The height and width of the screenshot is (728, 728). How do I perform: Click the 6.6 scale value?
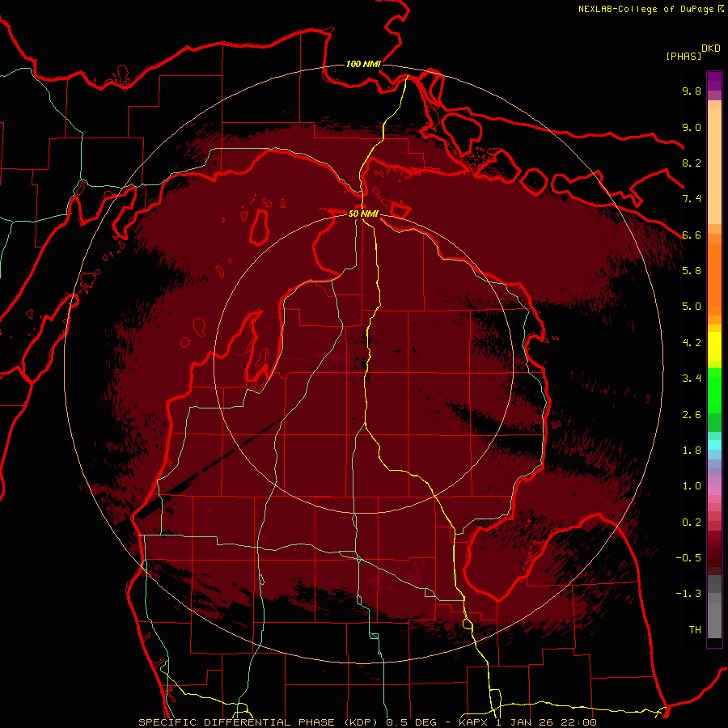click(692, 235)
